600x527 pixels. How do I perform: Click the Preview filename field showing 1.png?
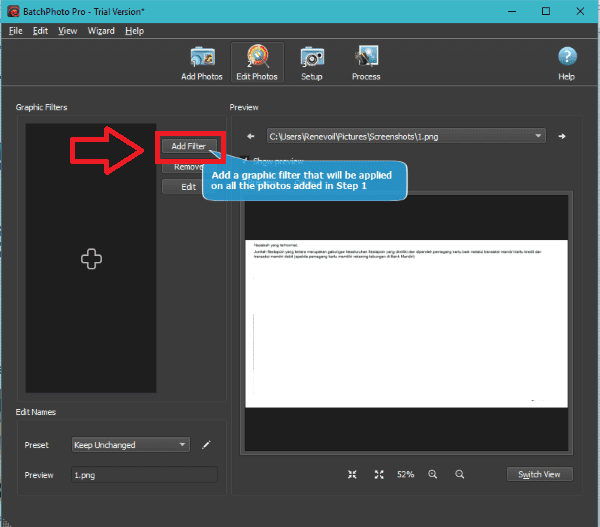tap(144, 475)
